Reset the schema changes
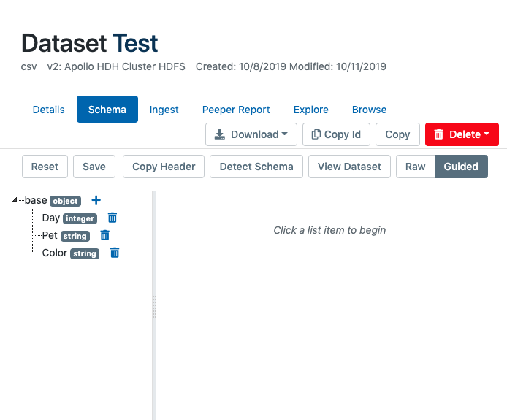This screenshot has height=420, width=507. tap(45, 167)
